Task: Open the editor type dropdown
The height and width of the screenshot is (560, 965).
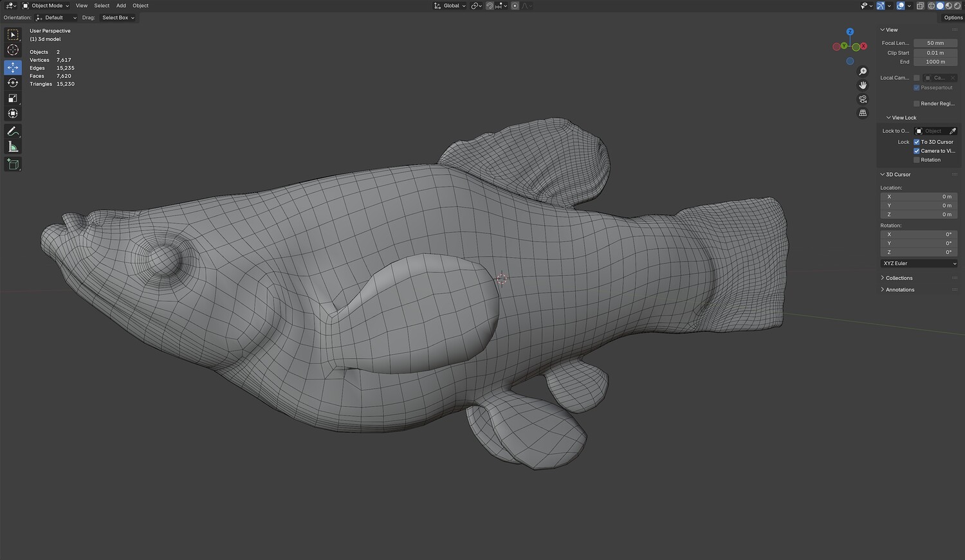Action: pyautogui.click(x=11, y=6)
